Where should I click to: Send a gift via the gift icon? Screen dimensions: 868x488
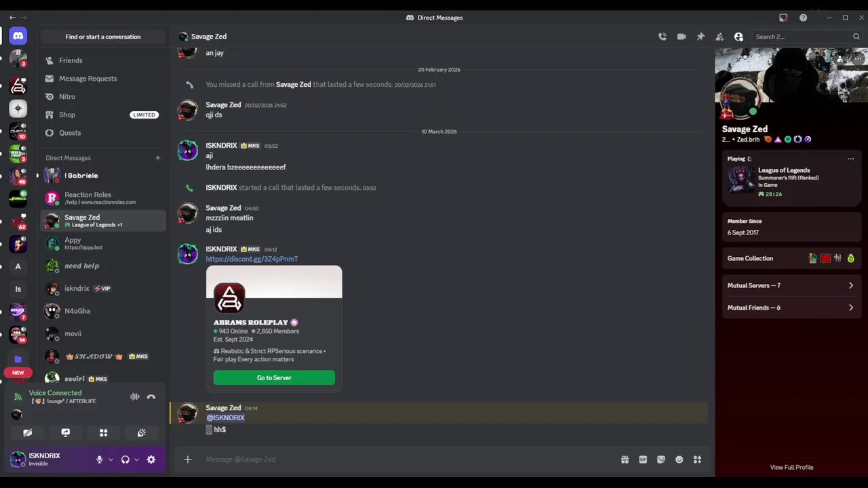[625, 460]
